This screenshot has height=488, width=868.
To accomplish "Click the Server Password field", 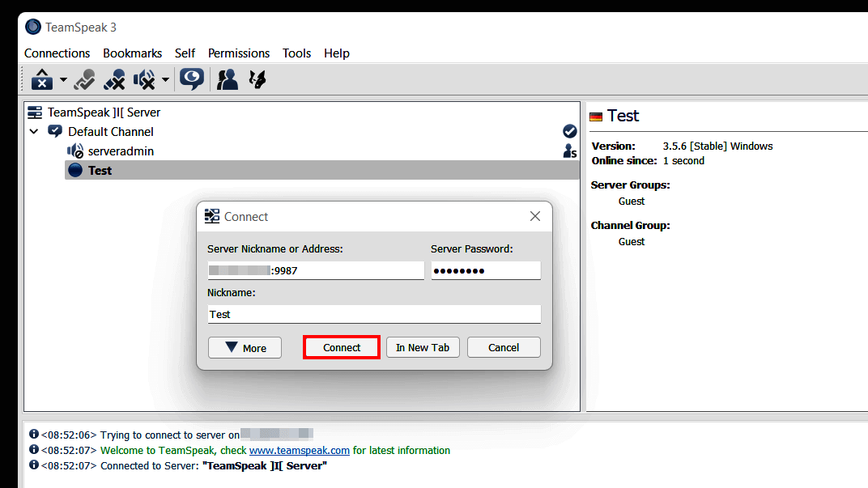I will point(486,270).
